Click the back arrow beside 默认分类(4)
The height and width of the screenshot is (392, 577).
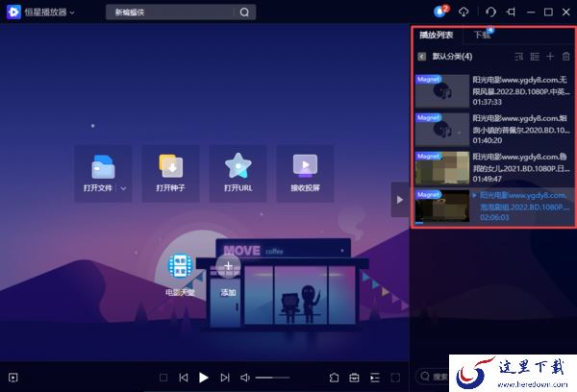422,57
